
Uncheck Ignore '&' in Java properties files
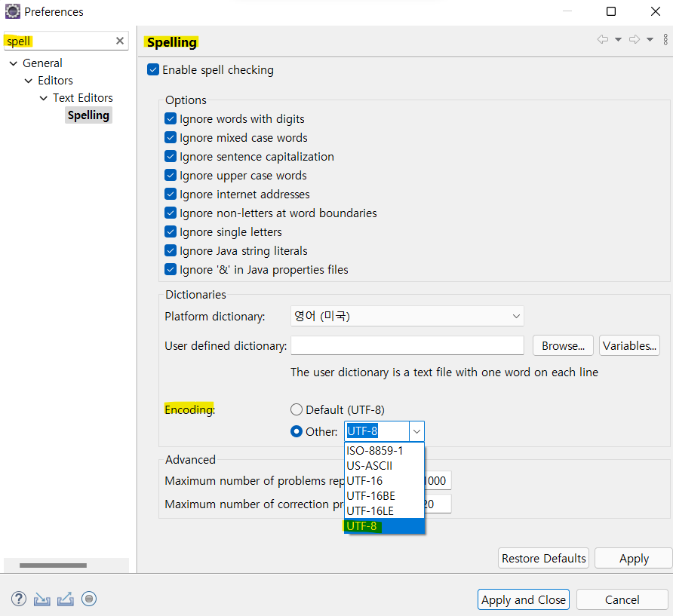pos(171,269)
